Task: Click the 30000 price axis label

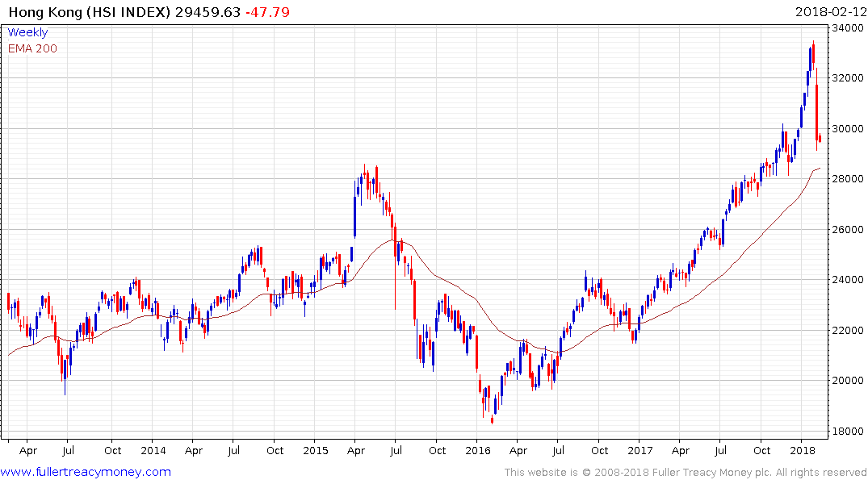Action: (848, 128)
